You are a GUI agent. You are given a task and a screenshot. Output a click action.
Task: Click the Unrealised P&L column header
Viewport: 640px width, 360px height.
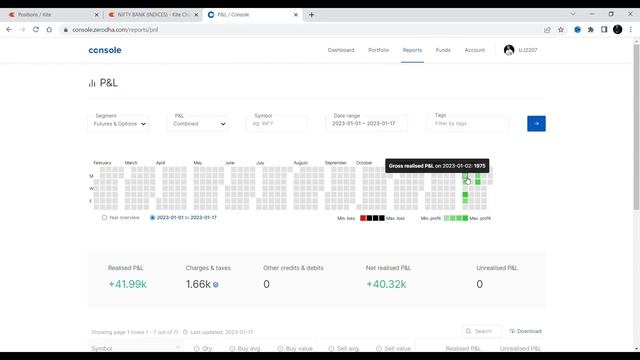[520, 349]
